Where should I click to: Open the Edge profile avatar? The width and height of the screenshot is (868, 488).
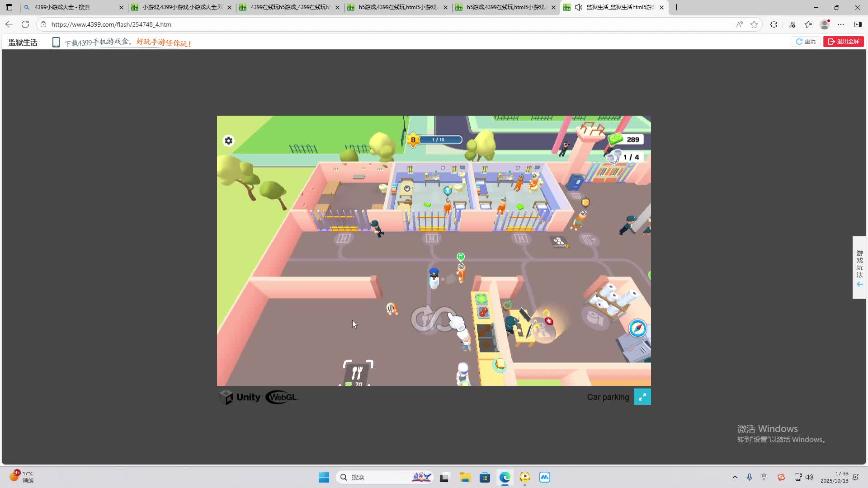tap(825, 24)
